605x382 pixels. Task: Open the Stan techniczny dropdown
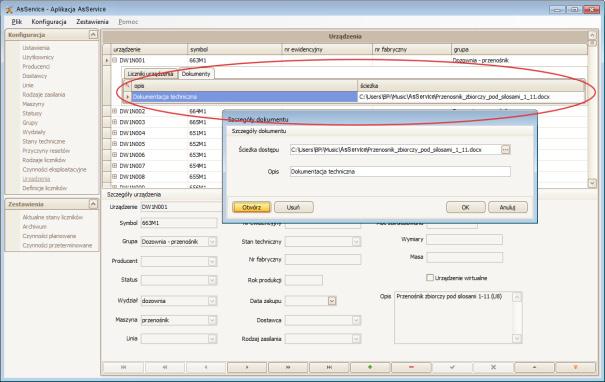click(x=356, y=242)
